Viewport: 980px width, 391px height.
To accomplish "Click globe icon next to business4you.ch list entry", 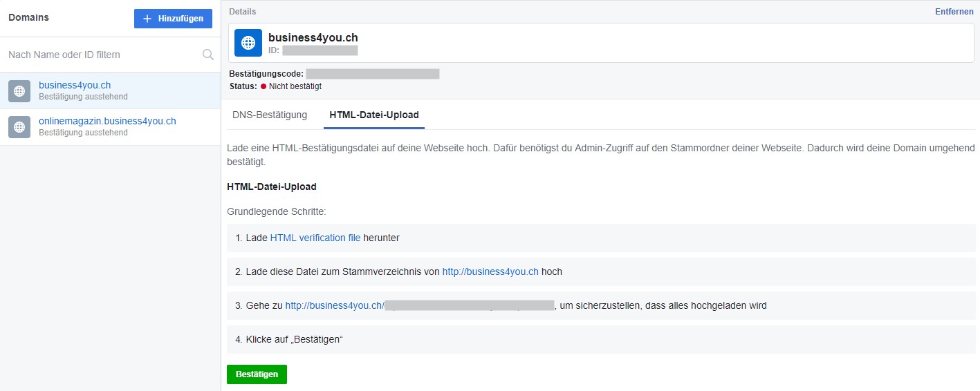I will click(x=19, y=90).
